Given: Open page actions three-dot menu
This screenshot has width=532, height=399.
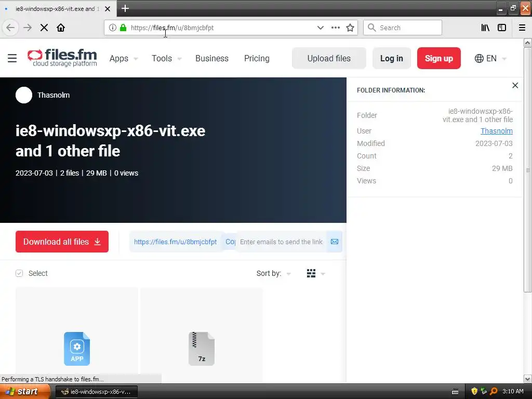Looking at the screenshot, I should pos(336,28).
